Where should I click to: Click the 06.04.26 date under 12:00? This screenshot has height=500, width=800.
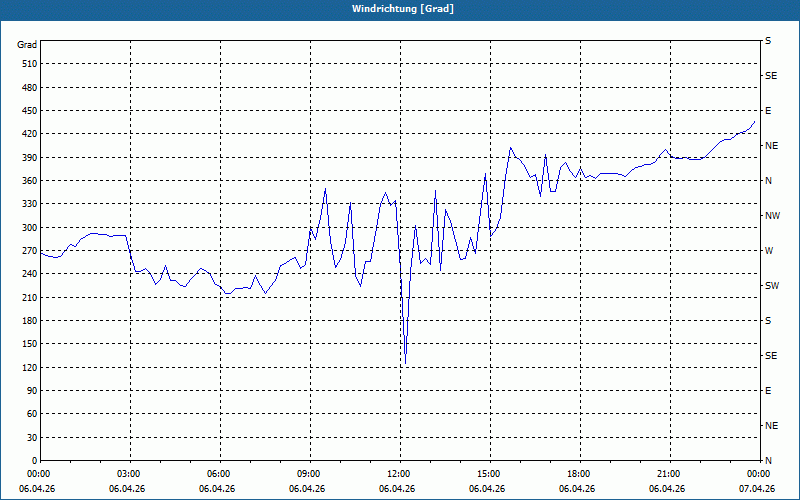click(x=397, y=489)
